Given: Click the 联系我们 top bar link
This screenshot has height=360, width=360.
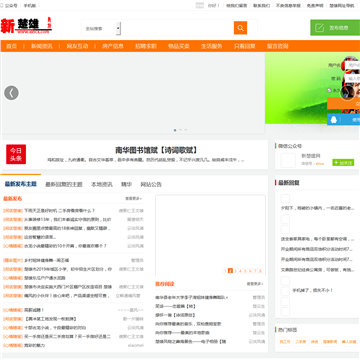Looking at the screenshot, I should [261, 6].
